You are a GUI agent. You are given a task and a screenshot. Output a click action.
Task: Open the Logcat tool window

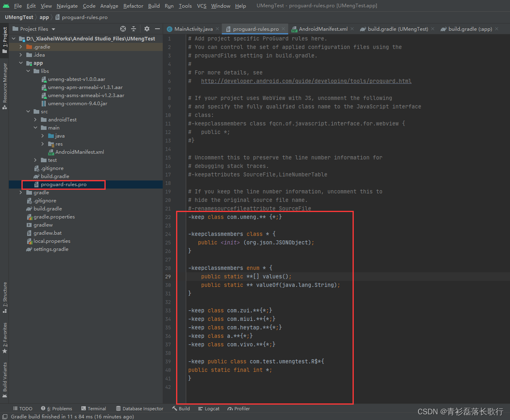pos(208,408)
